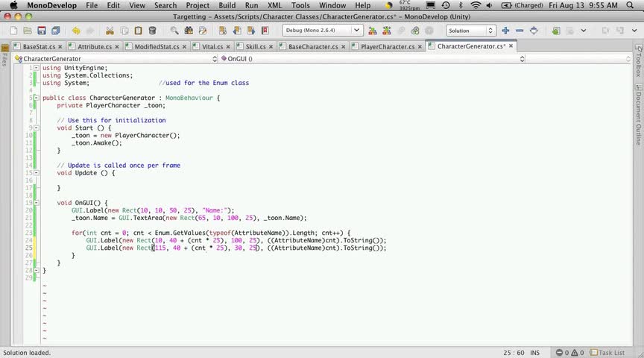Open the Toolbox side panel
Image resolution: width=644 pixels, height=358 pixels.
tap(639, 60)
